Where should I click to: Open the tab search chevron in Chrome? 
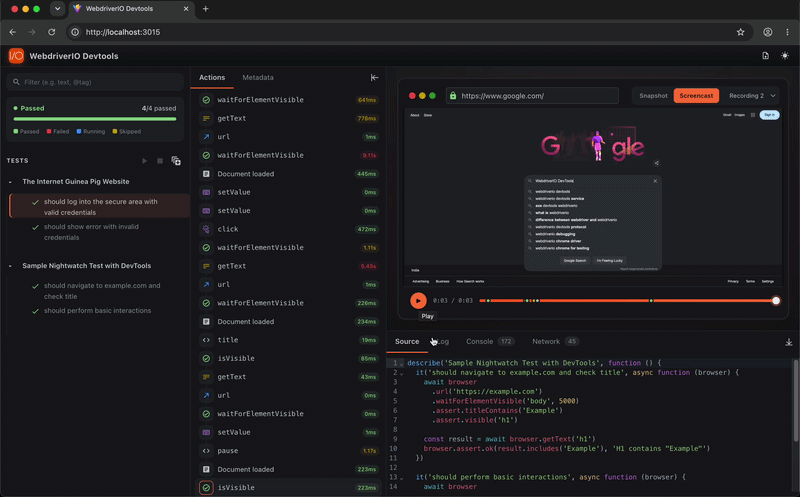coord(57,9)
